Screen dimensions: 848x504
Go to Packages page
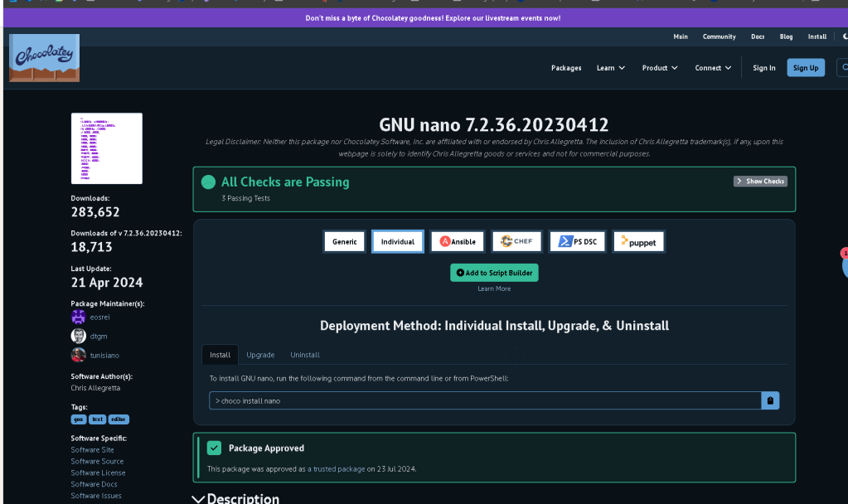click(566, 68)
